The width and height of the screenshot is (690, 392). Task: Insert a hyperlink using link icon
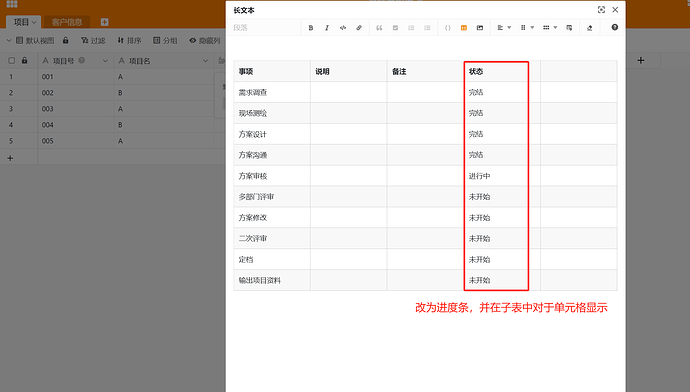[x=359, y=28]
